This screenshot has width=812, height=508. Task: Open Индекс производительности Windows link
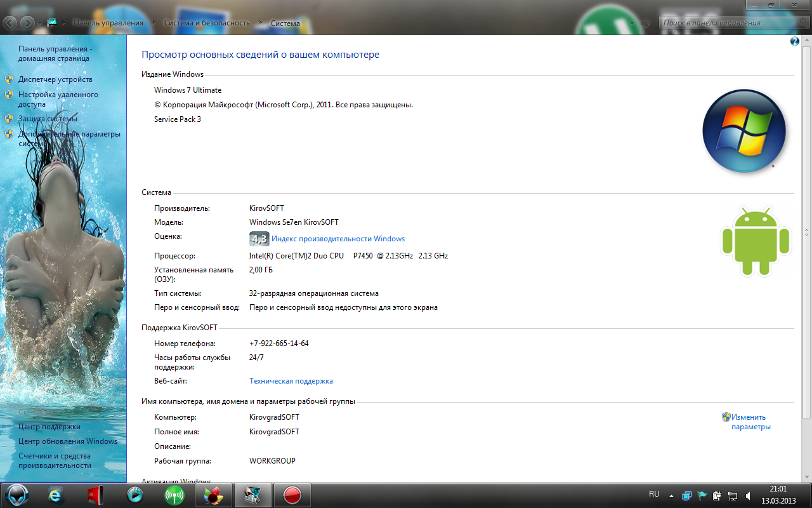pyautogui.click(x=338, y=239)
